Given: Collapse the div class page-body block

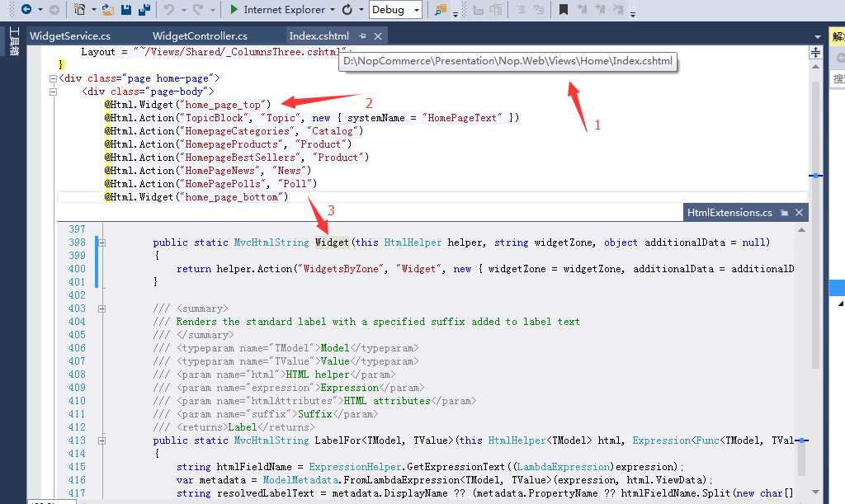Looking at the screenshot, I should [53, 92].
